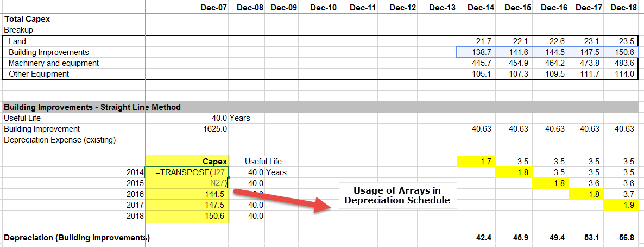Select the yellow Capex header cell
The width and height of the screenshot is (644, 247).
pos(187,162)
